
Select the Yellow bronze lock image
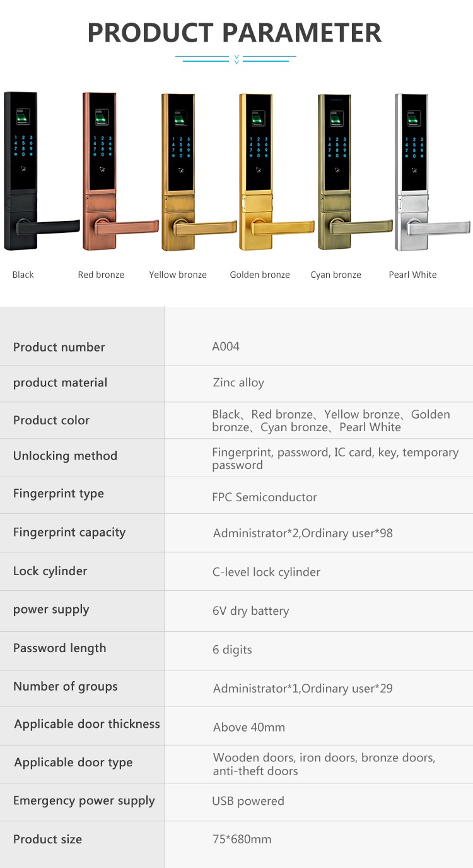199,171
